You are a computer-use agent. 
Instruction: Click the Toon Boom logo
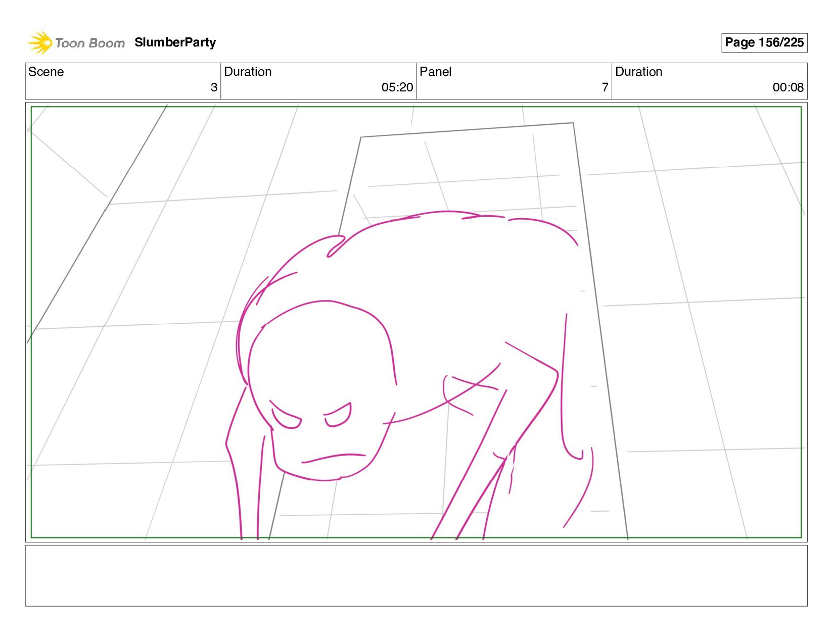coord(76,42)
